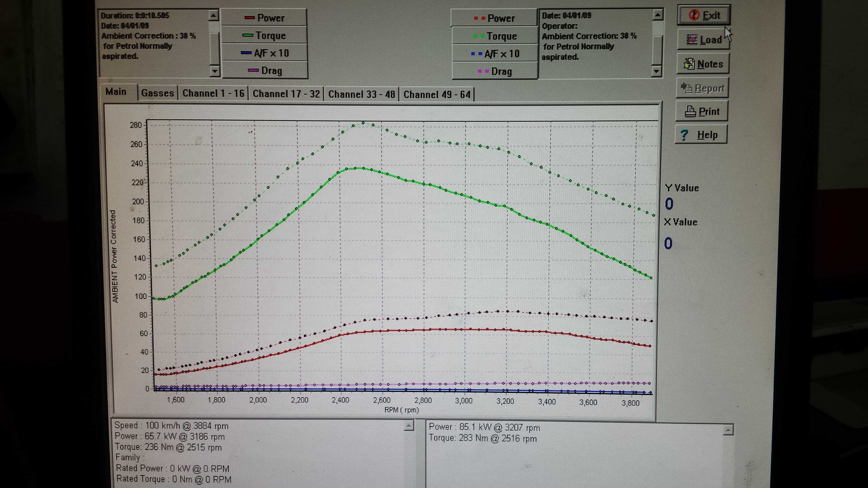Select the Channel 49 - 64 tab
Image resolution: width=868 pixels, height=488 pixels.
point(437,94)
